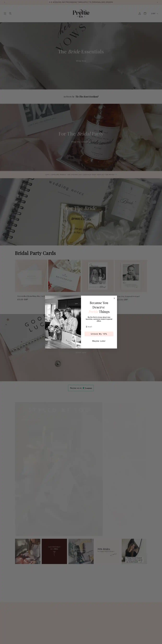
Task: Focus the Email input field
Action: (99, 327)
